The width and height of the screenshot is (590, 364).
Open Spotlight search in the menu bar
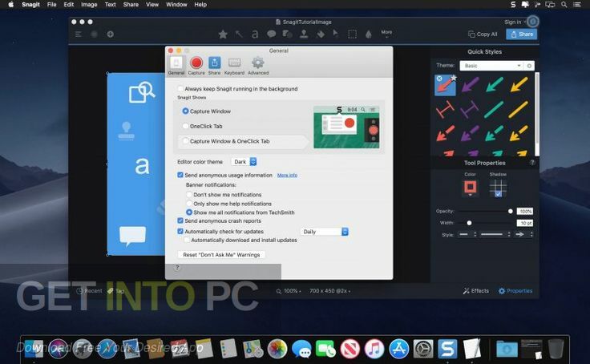pos(564,5)
